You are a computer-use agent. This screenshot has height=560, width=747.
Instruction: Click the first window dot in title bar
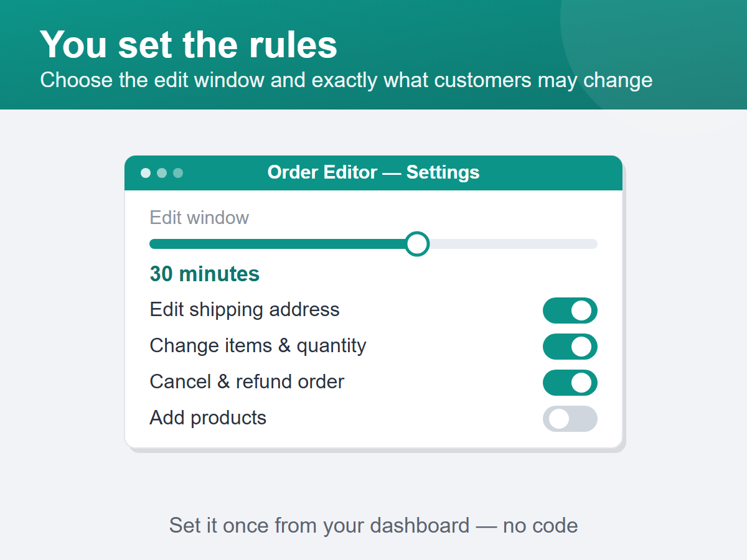coord(146,173)
